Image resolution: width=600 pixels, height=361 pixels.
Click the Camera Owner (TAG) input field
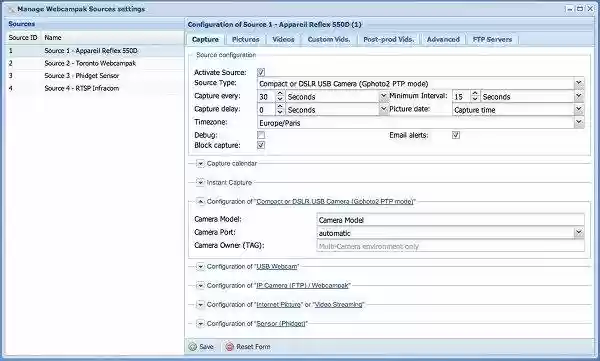(450, 246)
